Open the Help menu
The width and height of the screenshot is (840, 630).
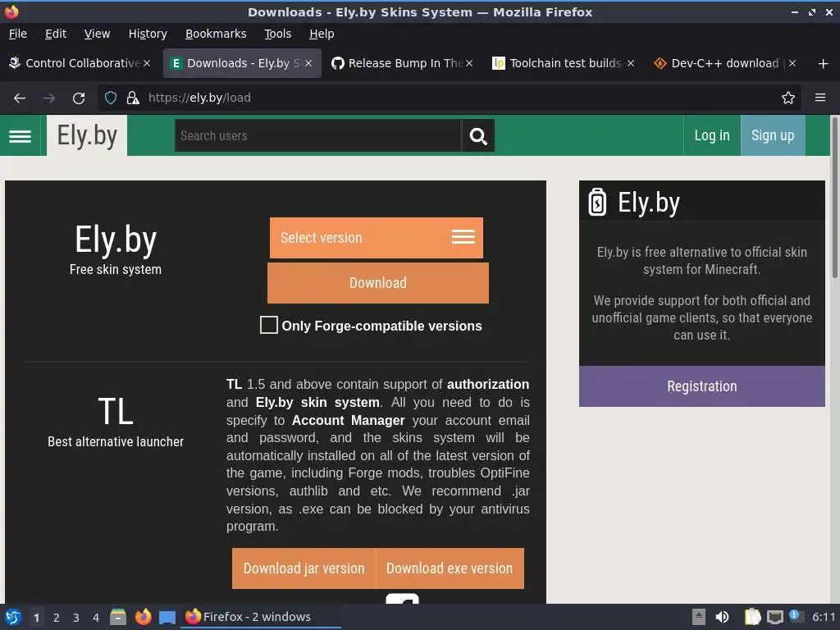(322, 34)
